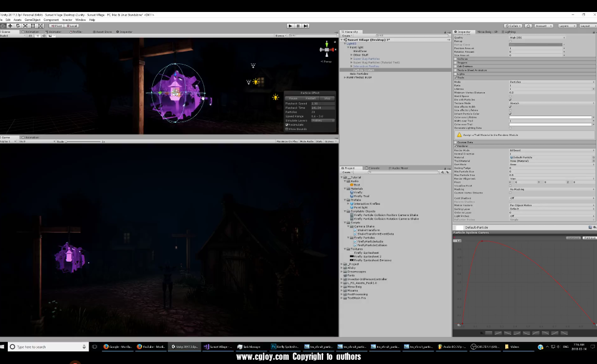The image size is (597, 364).
Task: Select the Move tool in toolbar
Action: (10, 26)
